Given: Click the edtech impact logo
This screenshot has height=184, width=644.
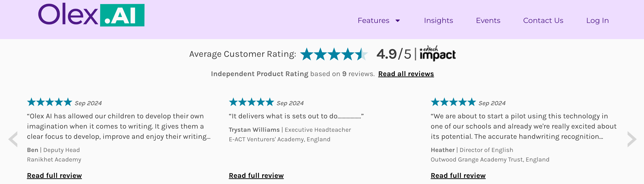Looking at the screenshot, I should (x=438, y=53).
